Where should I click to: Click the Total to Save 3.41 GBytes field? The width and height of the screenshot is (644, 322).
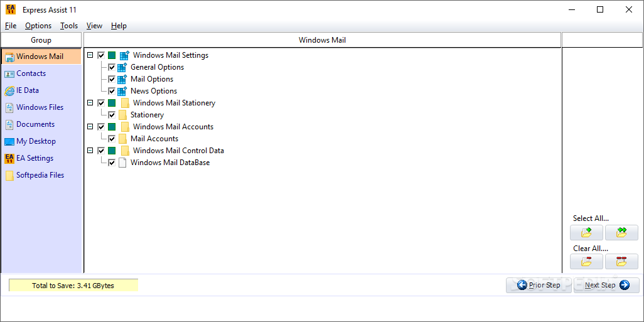(73, 286)
